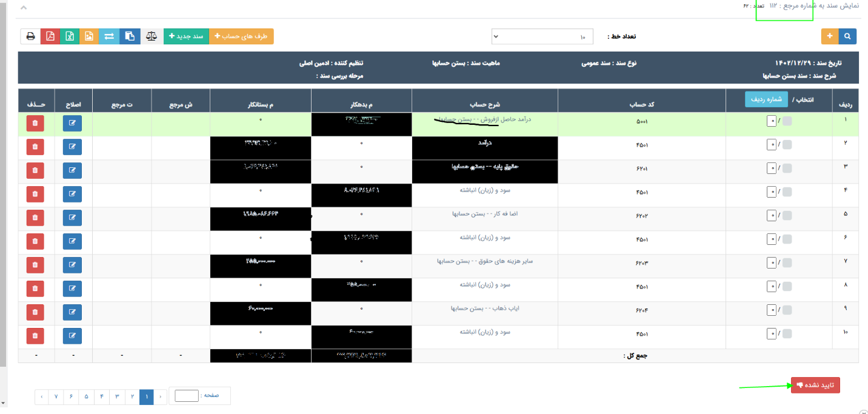Click the printer icon in toolbar

pos(30,36)
